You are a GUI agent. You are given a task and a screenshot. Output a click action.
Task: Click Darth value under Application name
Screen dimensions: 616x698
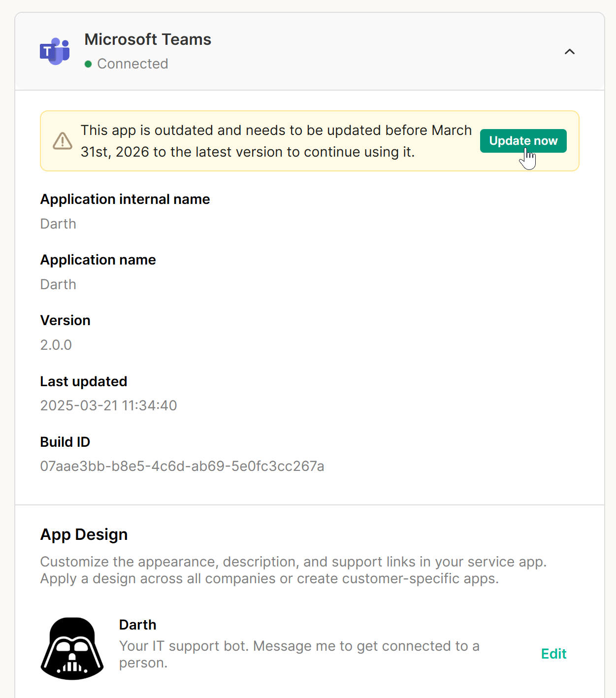tap(58, 284)
